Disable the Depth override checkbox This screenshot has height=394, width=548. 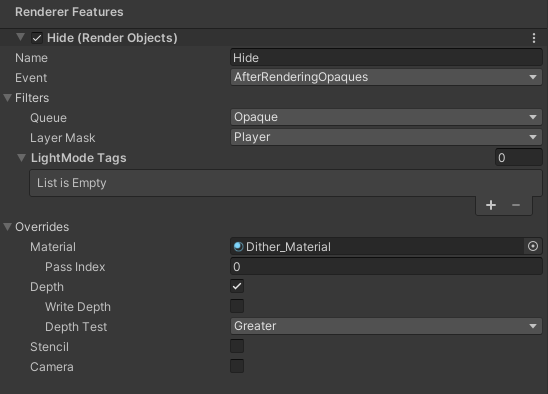(237, 286)
